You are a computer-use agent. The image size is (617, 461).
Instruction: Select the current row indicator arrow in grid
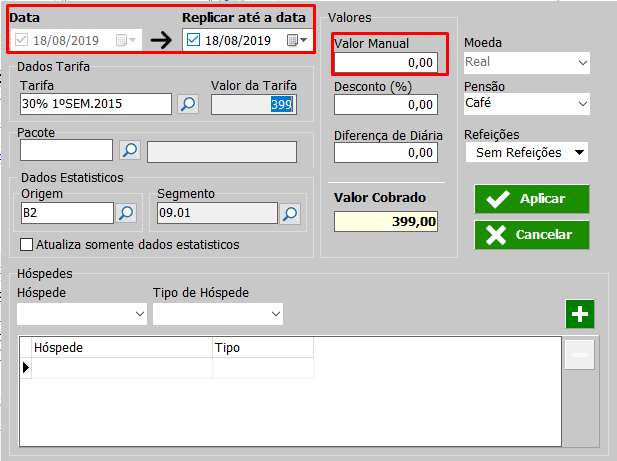pos(26,368)
